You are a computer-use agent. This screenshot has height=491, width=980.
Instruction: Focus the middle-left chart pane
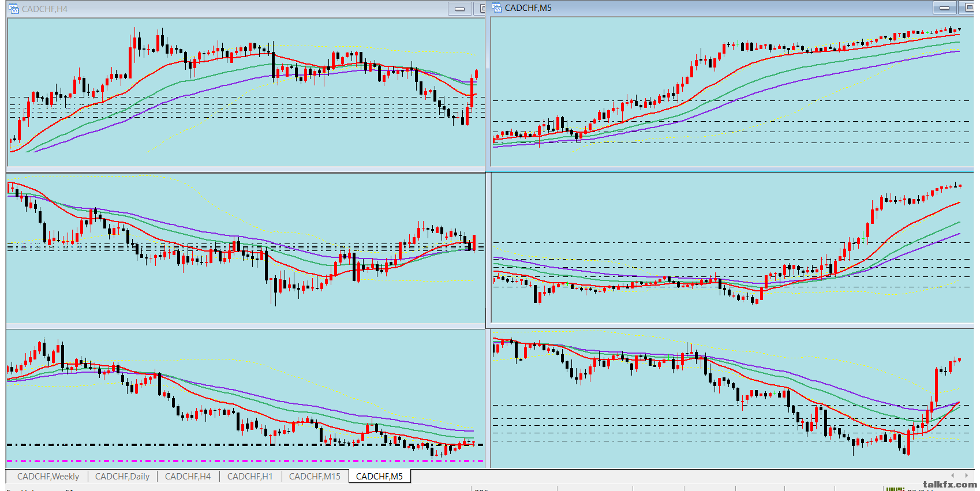click(246, 249)
